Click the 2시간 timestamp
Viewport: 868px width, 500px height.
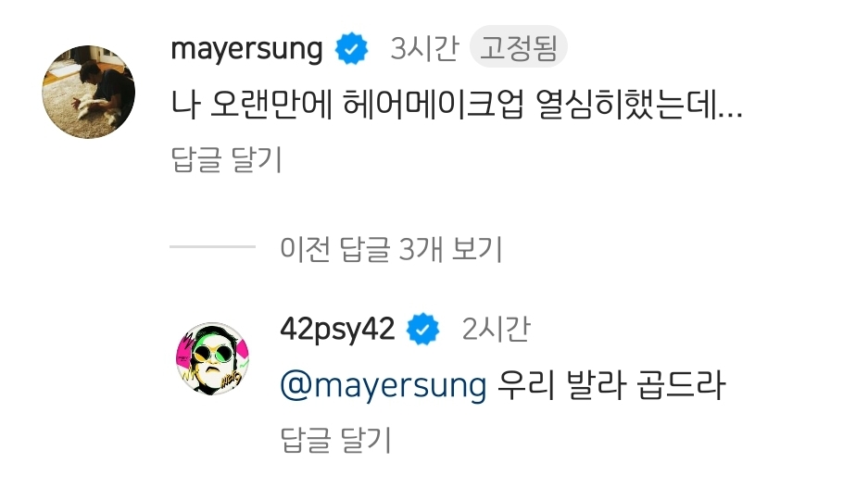(x=496, y=329)
